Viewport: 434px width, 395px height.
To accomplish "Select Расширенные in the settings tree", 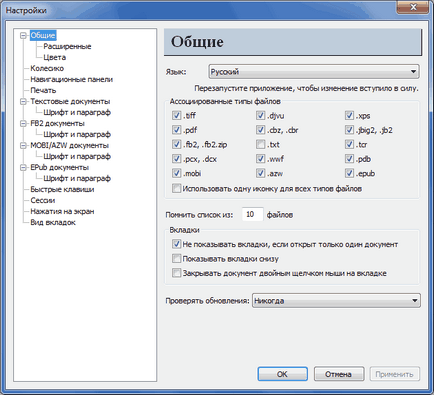I will [67, 46].
